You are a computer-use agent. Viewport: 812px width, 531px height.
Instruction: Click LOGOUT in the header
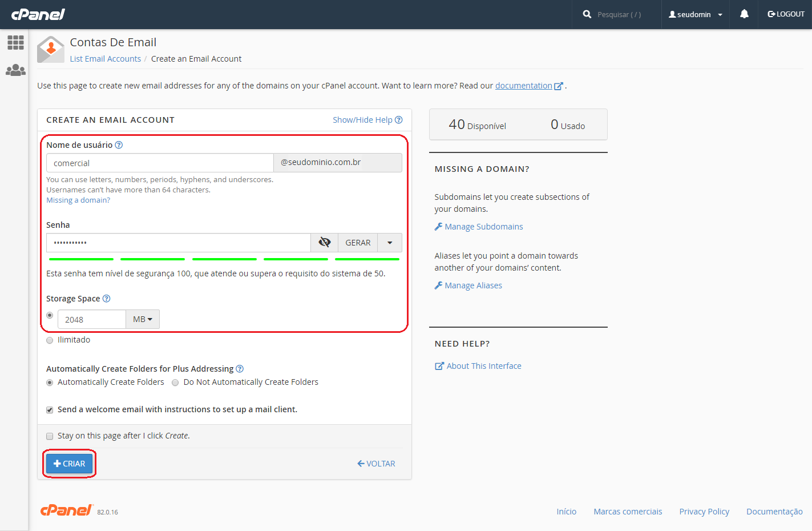786,14
